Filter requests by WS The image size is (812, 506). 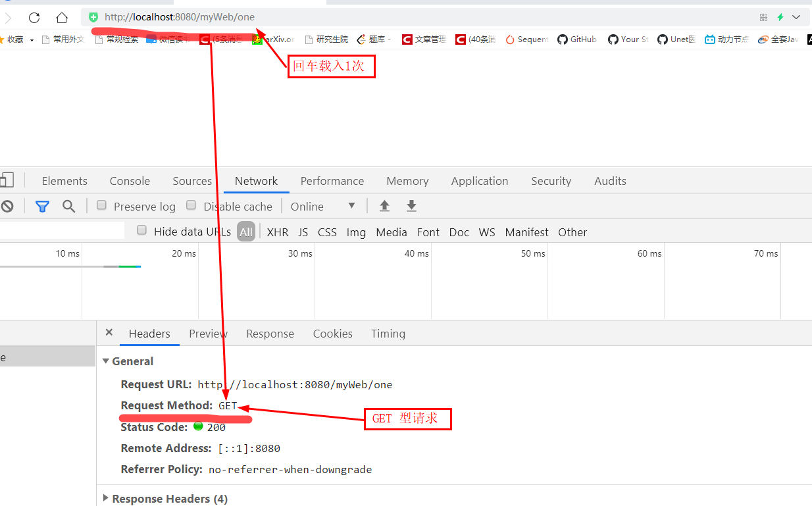487,232
